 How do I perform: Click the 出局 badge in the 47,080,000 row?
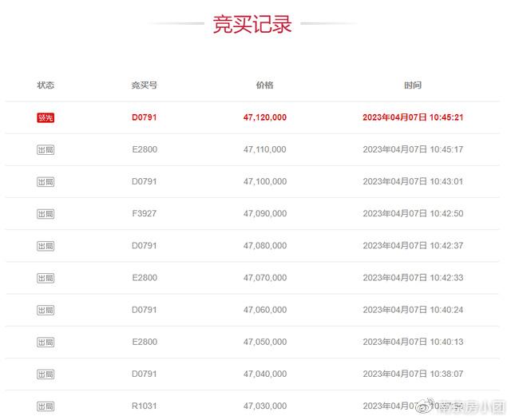[46, 246]
